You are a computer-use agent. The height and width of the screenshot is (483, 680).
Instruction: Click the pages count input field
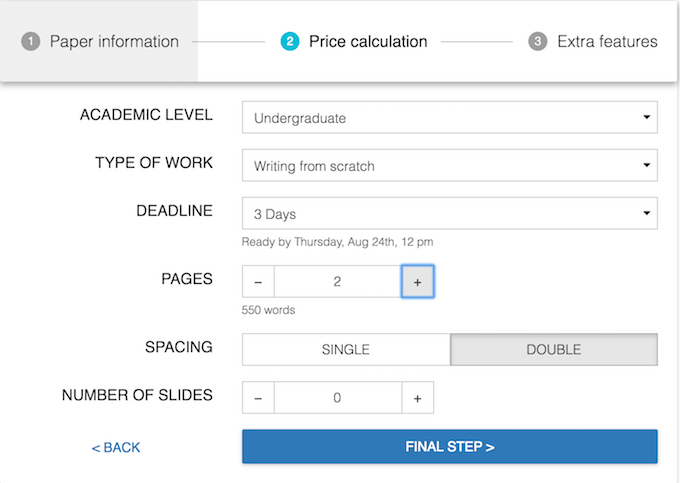337,282
